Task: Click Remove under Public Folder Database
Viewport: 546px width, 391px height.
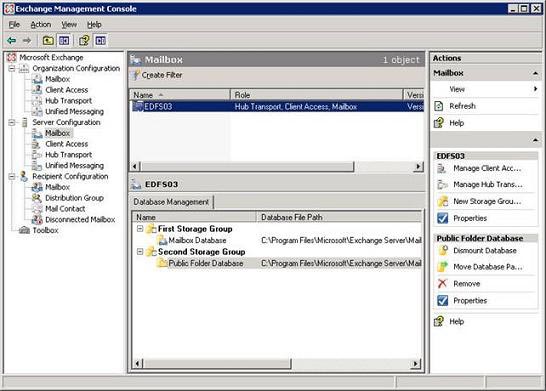Action: (467, 283)
